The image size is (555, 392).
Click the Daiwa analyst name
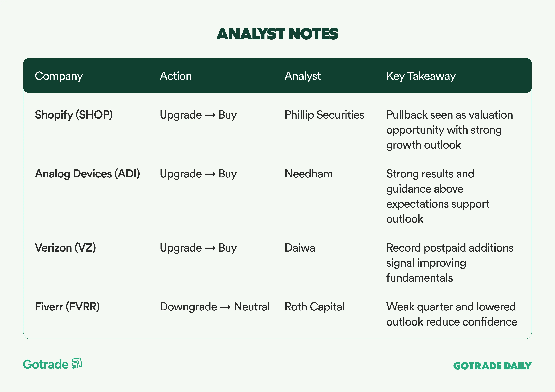click(x=300, y=248)
